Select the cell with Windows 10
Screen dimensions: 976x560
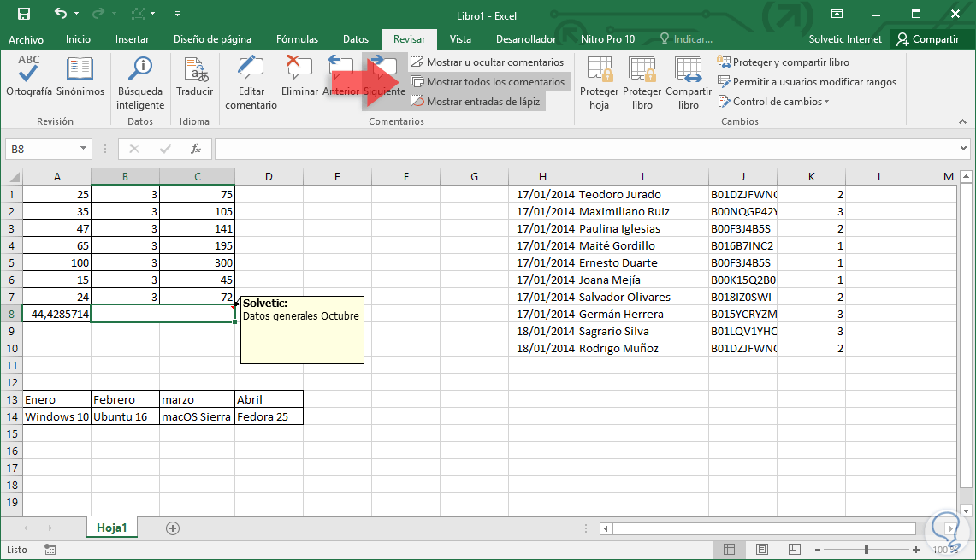[x=56, y=416]
